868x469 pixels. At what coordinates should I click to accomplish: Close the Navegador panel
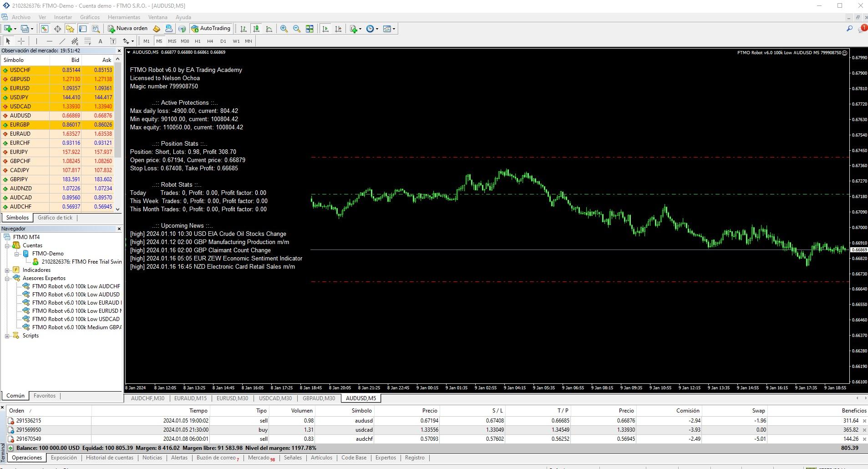pos(119,229)
